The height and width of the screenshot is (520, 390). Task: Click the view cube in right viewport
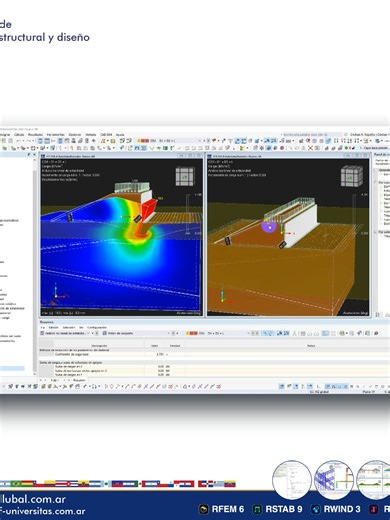351,176
